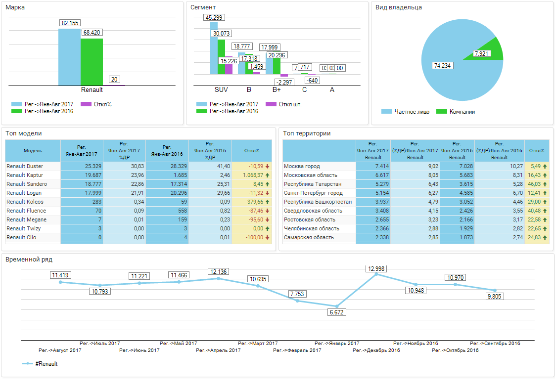Select Renault Twizy row
Screen dimensions: 555x392
pyautogui.click(x=139, y=228)
